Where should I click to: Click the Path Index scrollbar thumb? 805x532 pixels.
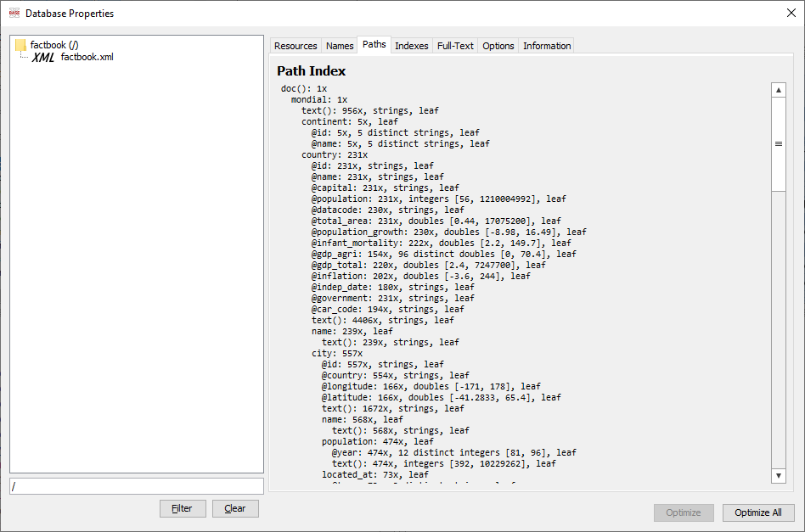[778, 143]
